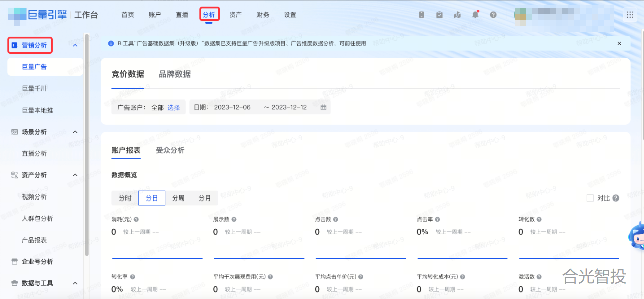This screenshot has height=299, width=644.
Task: Click help icon next to 平均点击单价(元)
Action: [360, 277]
